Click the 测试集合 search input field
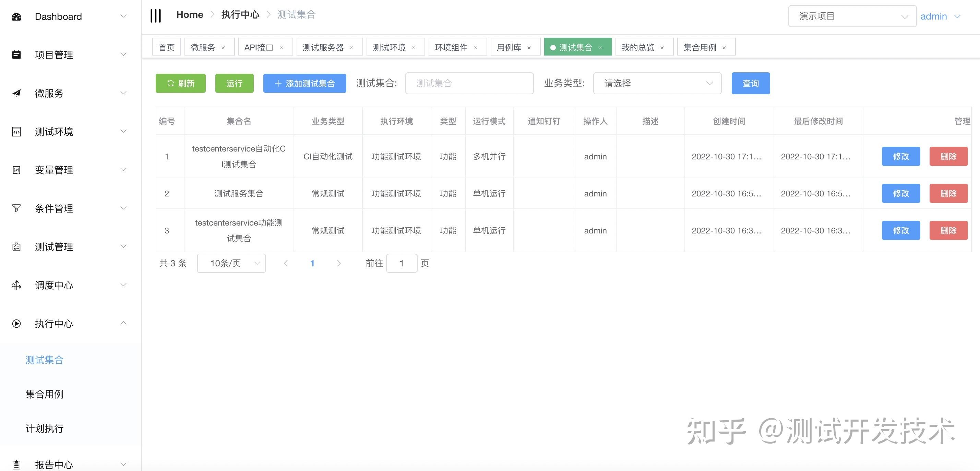This screenshot has height=471, width=980. pos(469,83)
